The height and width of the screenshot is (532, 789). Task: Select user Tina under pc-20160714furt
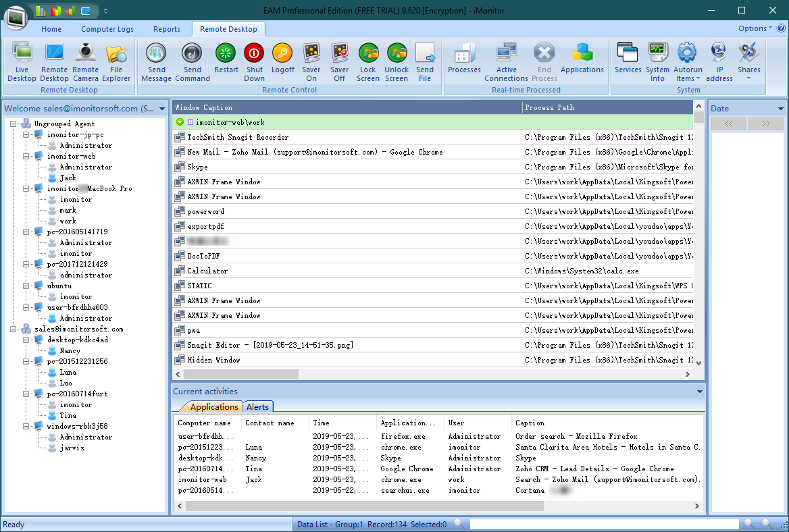click(68, 415)
